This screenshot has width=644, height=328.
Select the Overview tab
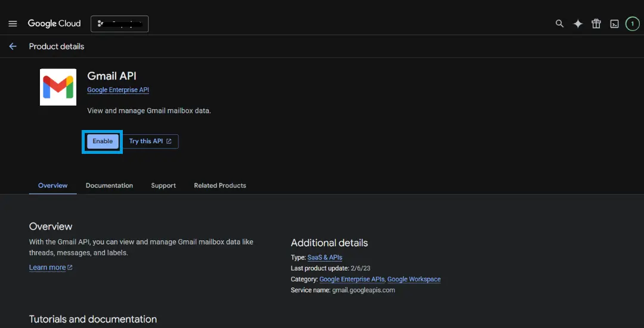point(52,185)
